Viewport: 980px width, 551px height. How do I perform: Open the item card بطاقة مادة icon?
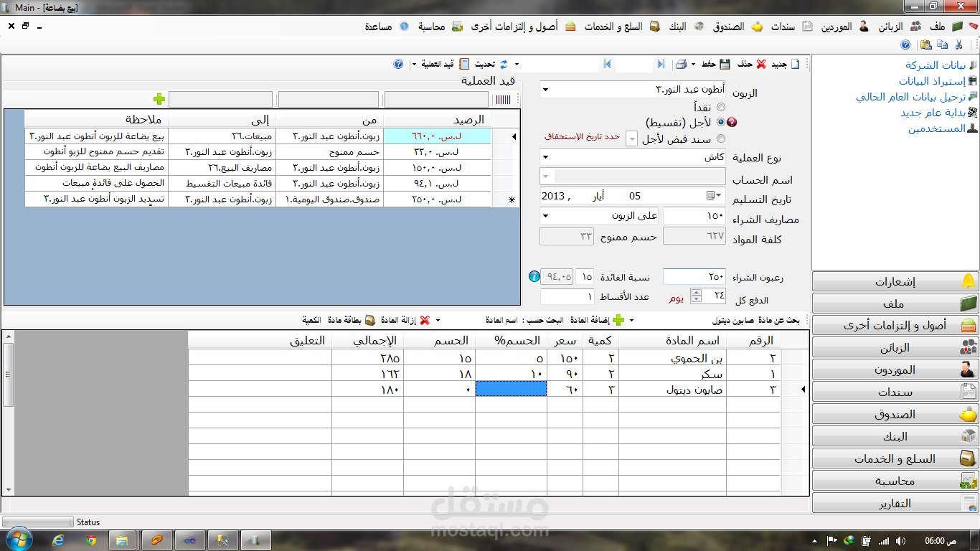370,320
